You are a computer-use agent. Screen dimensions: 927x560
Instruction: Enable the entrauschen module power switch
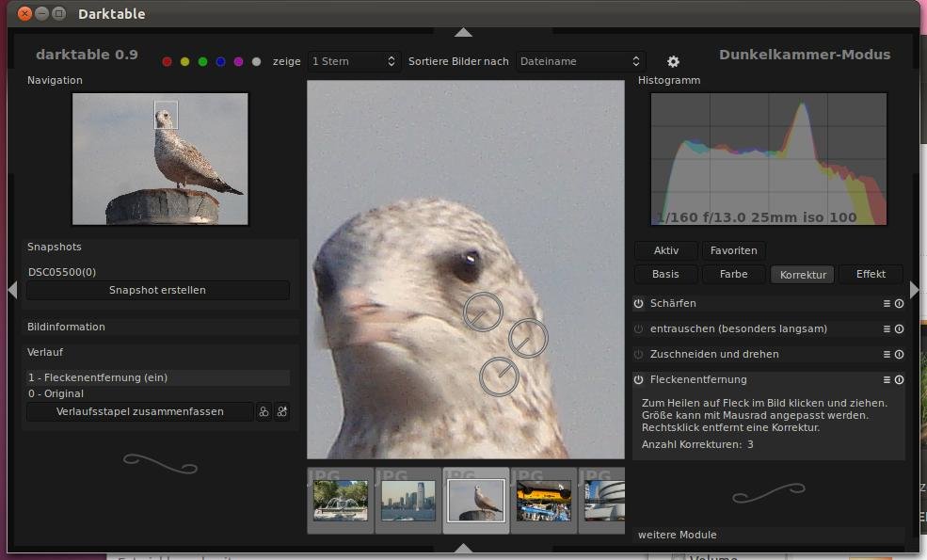(638, 329)
